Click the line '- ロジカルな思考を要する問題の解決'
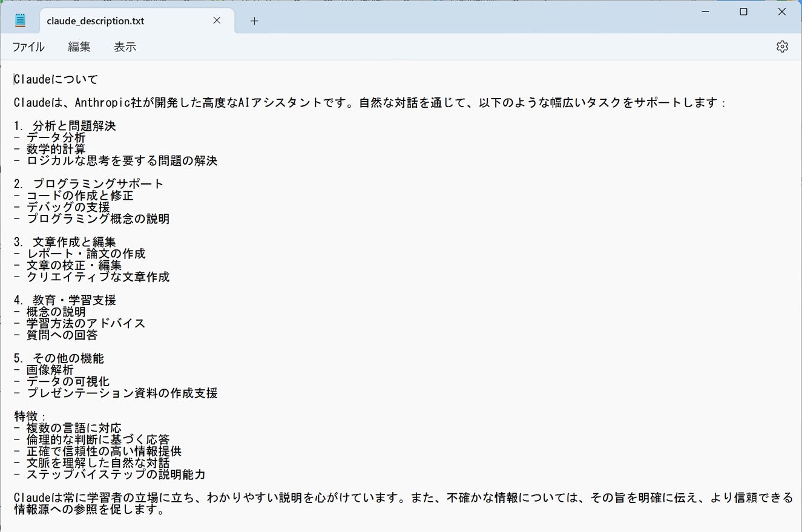 pyautogui.click(x=116, y=160)
